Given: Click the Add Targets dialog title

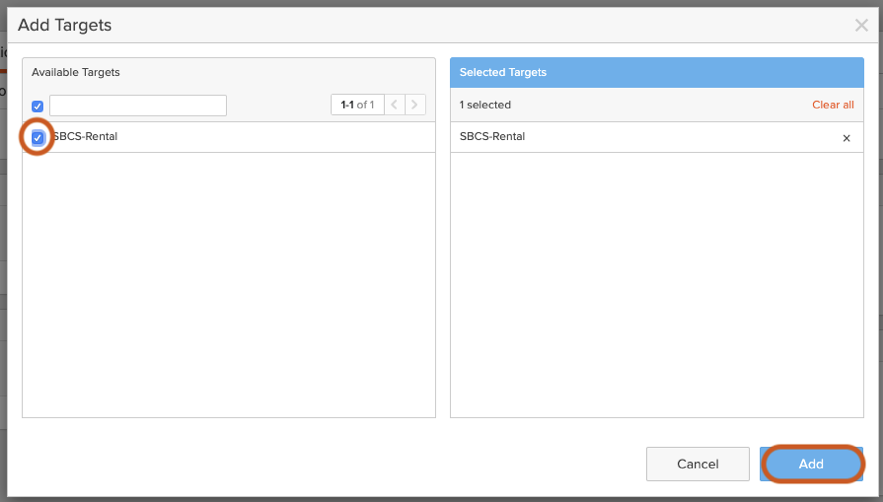Looking at the screenshot, I should pyautogui.click(x=65, y=25).
